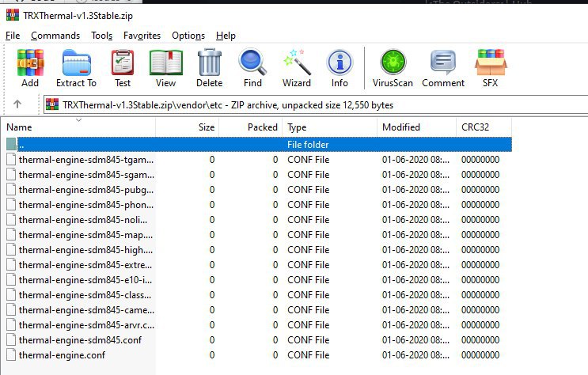
Task: Click the sort arrow above Name column
Action: tap(79, 120)
